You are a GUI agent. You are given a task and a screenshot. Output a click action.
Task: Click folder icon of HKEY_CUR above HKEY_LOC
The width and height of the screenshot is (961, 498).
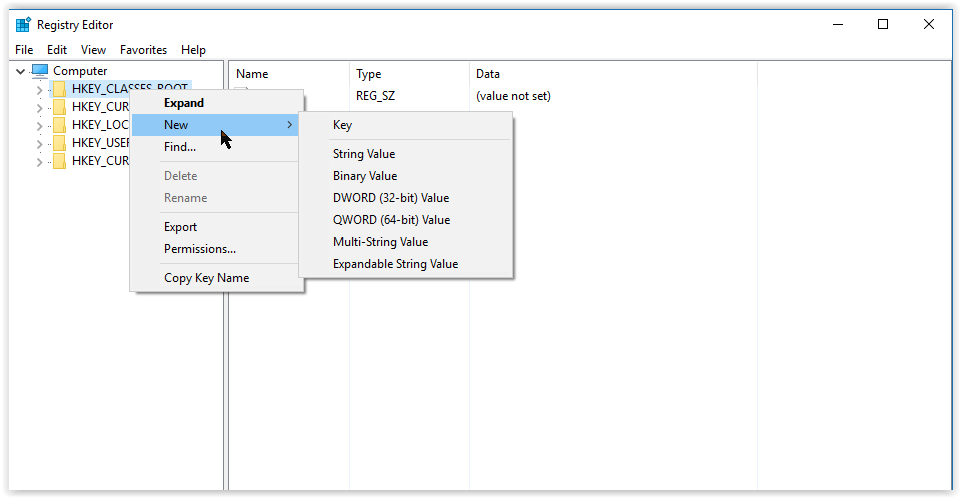tap(59, 107)
